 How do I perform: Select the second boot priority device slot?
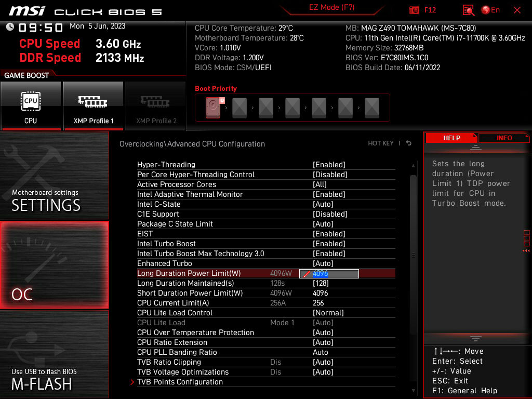click(240, 108)
